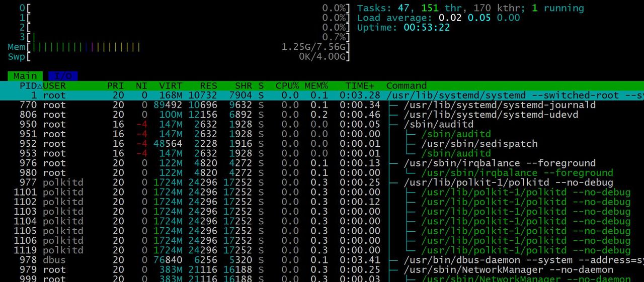Select PID 977 polkitd process row
Screen dimensions: 644x282
point(322,182)
